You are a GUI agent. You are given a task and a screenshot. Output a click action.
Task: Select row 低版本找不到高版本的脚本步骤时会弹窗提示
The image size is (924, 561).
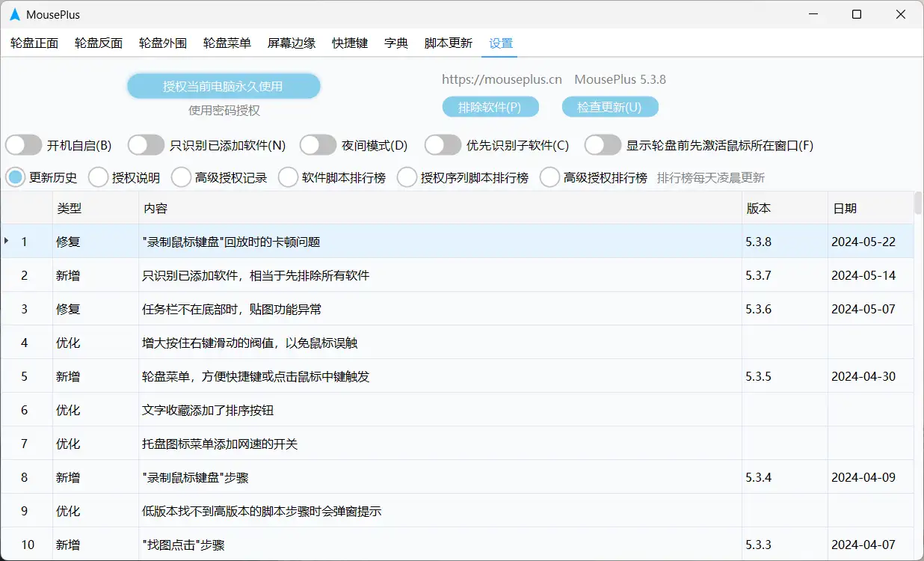point(457,511)
